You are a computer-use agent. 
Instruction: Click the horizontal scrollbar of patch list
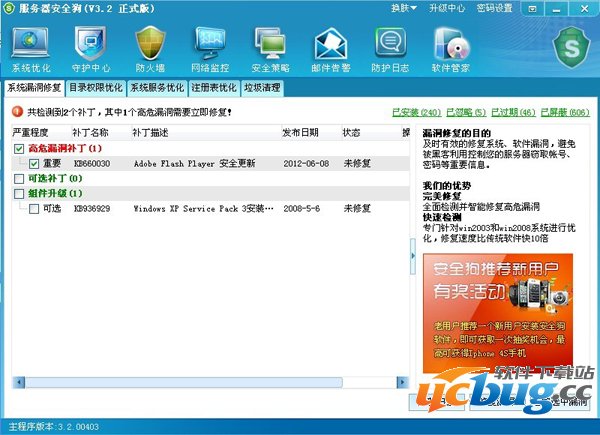pyautogui.click(x=180, y=381)
